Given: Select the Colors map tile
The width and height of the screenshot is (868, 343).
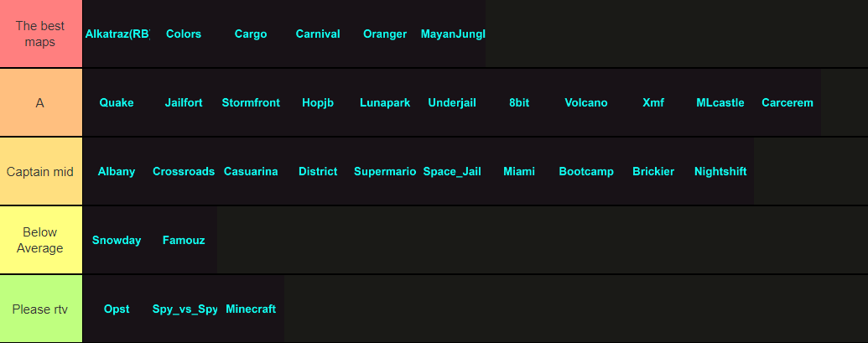Looking at the screenshot, I should pyautogui.click(x=184, y=34).
